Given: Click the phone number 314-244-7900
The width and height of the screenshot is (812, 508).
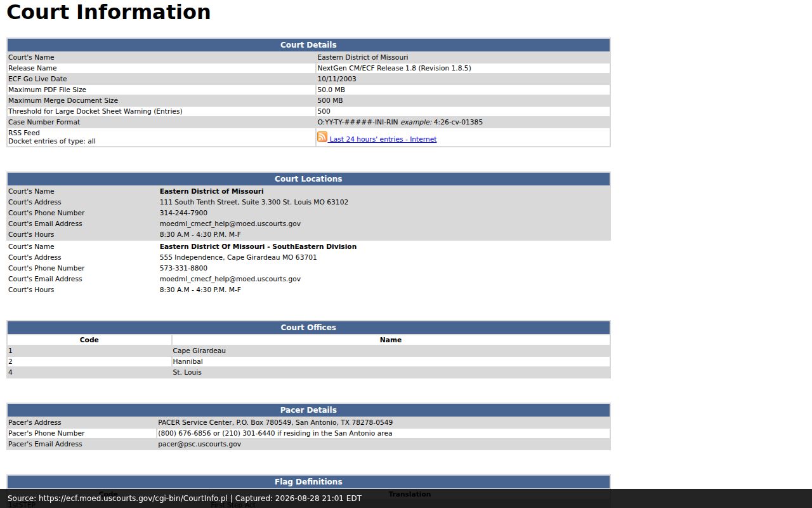Looking at the screenshot, I should (x=183, y=213).
